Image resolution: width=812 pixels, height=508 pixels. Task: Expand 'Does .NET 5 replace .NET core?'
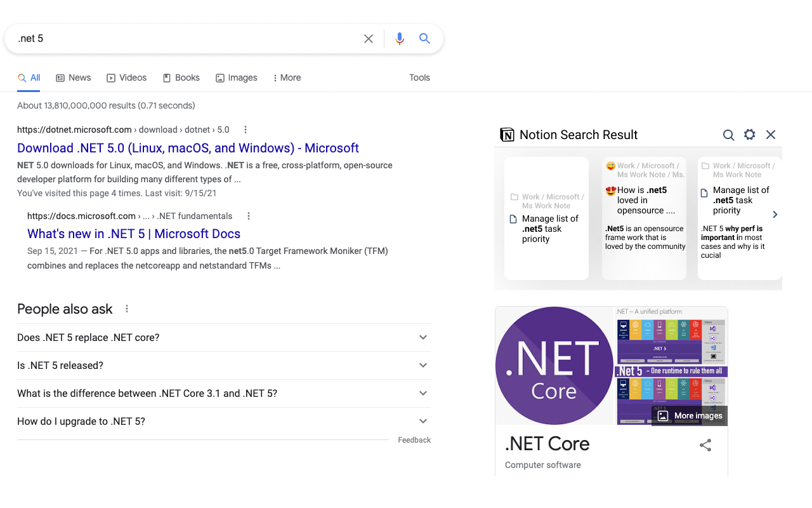[224, 338]
